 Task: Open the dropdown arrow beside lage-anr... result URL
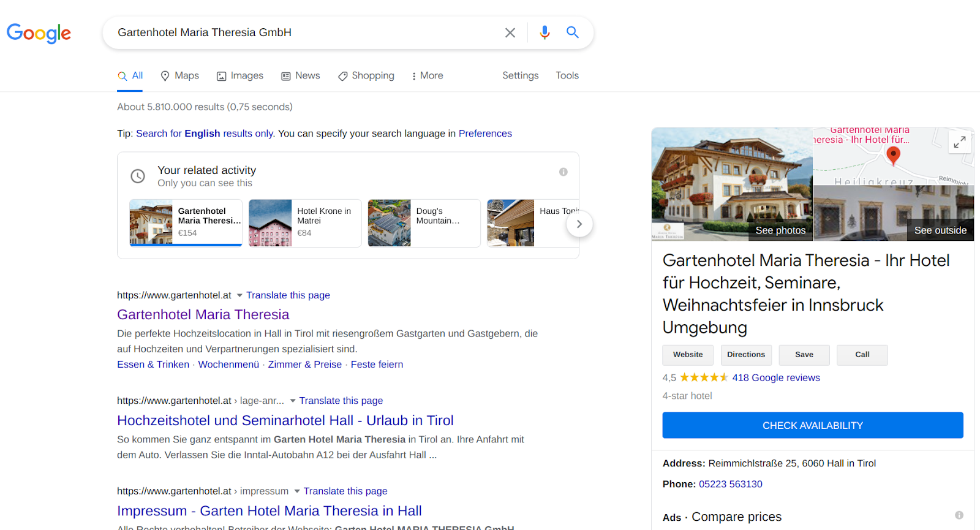click(x=293, y=401)
